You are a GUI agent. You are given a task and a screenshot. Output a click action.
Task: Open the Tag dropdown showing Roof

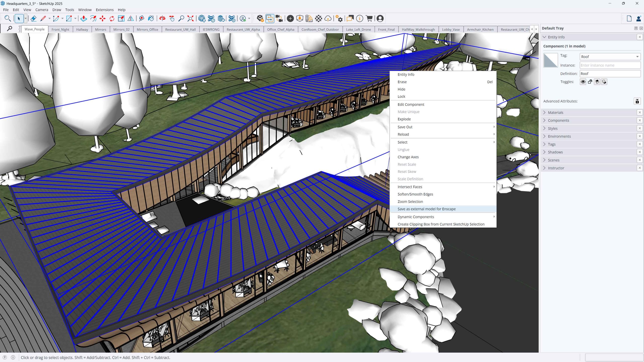pyautogui.click(x=610, y=56)
